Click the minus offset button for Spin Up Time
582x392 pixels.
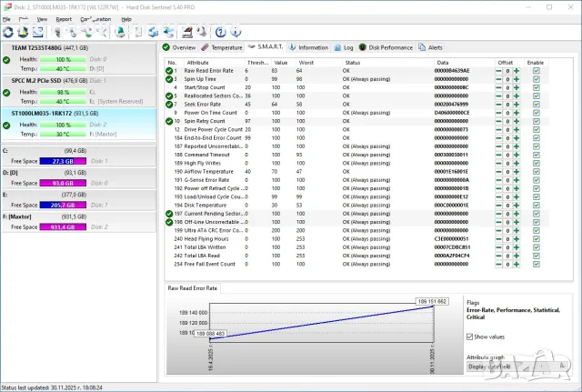coord(498,79)
